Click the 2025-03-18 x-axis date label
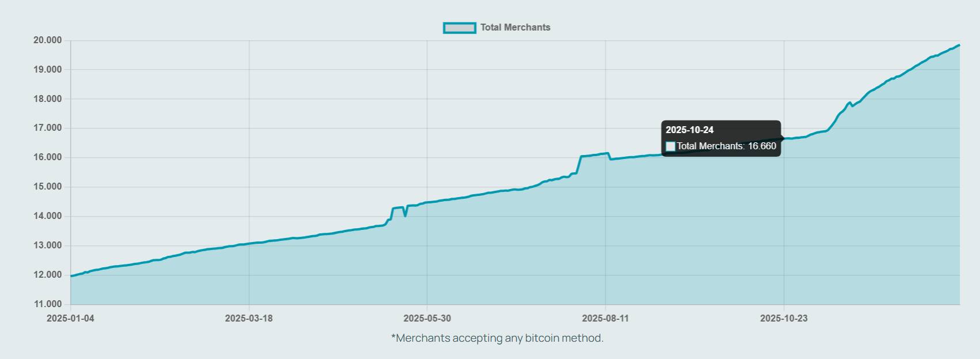980x359 pixels. tap(249, 319)
